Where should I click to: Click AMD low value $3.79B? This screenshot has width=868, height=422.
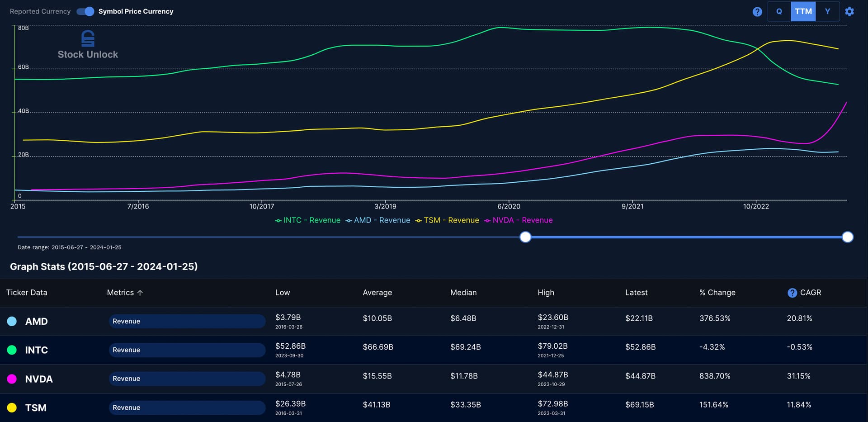point(288,318)
